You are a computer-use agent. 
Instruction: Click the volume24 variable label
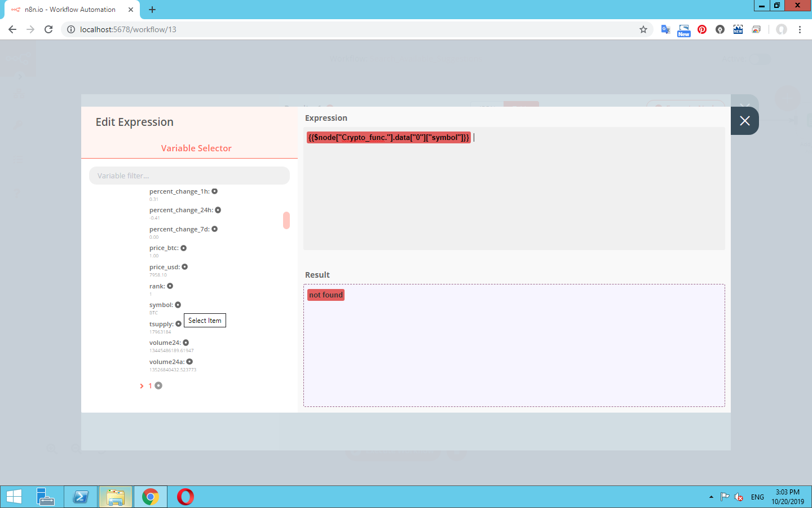pyautogui.click(x=165, y=343)
